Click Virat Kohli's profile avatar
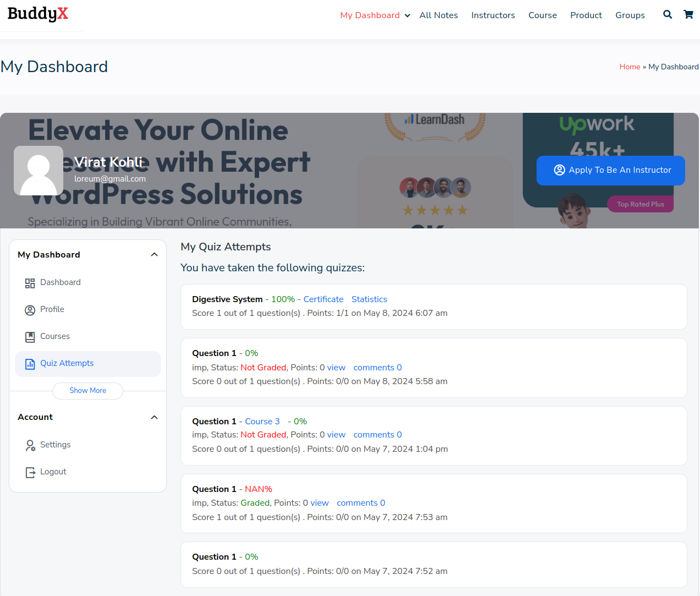 pos(39,171)
